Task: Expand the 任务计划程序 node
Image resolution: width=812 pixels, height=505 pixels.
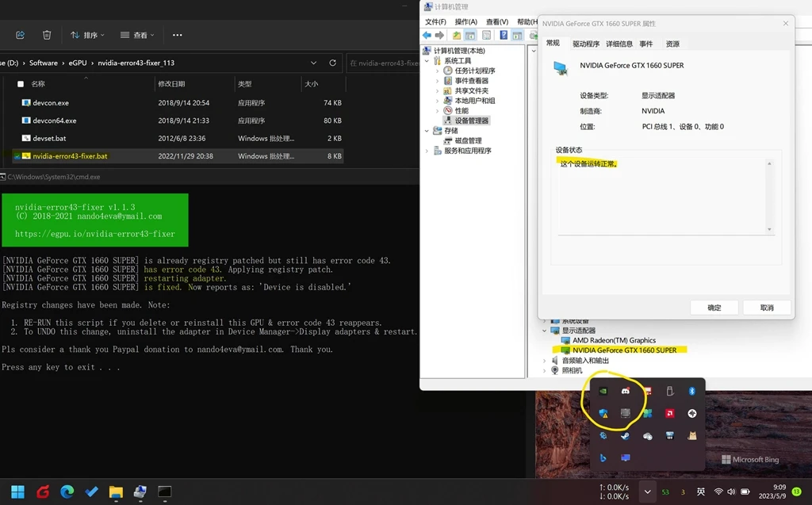Action: (437, 71)
